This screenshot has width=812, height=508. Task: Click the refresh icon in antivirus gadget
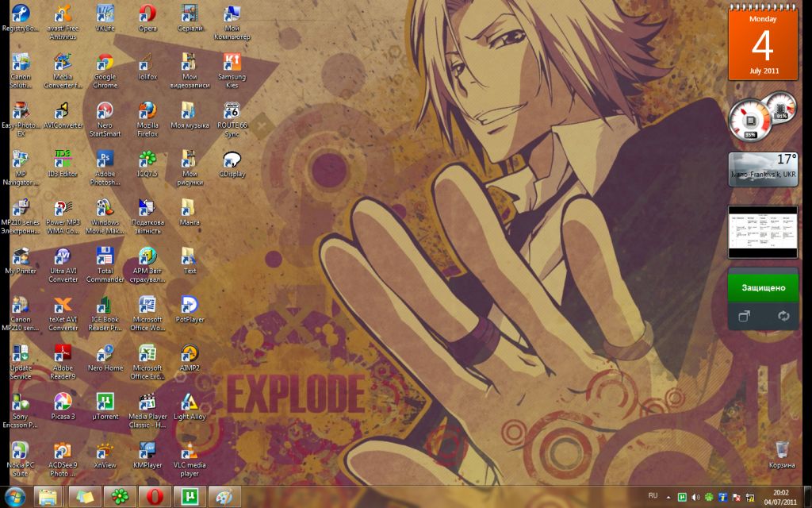coord(783,316)
